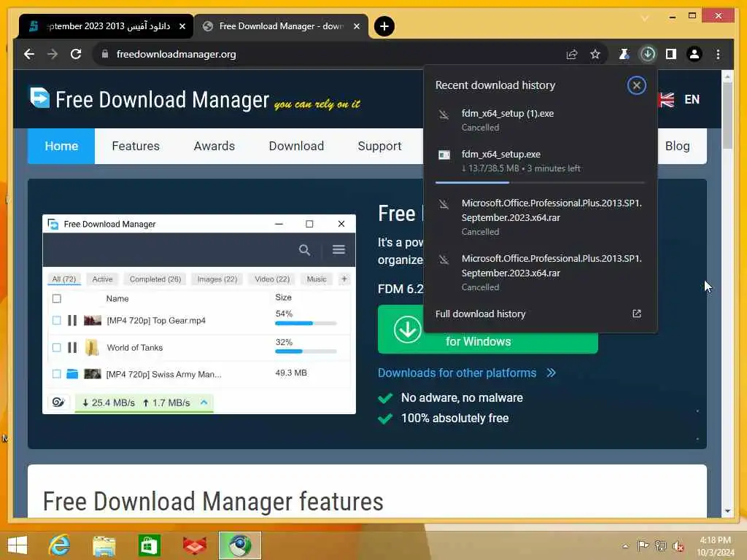Image resolution: width=747 pixels, height=560 pixels.
Task: Reload the current page
Action: (76, 54)
